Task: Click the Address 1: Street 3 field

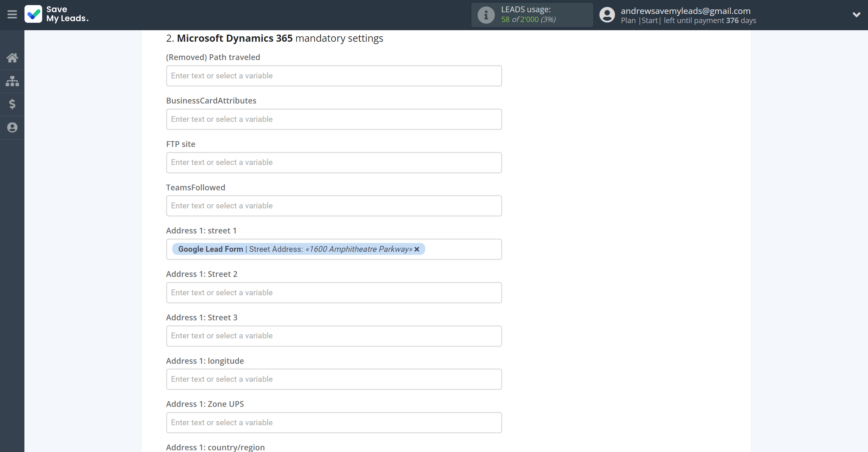Action: coord(334,336)
